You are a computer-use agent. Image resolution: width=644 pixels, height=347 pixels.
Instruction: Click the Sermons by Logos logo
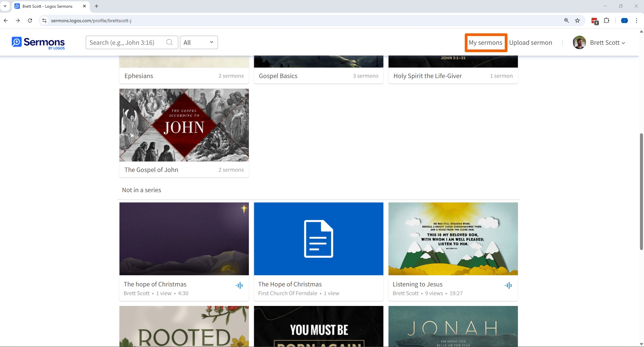pyautogui.click(x=38, y=43)
